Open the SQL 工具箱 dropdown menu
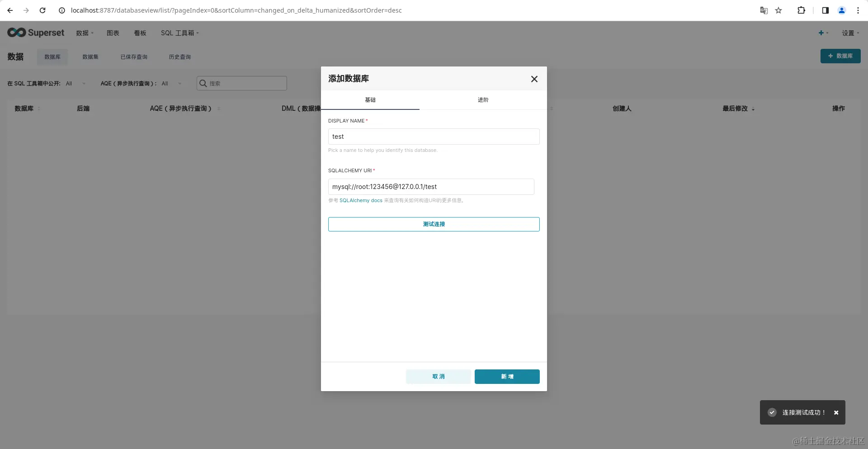 (x=179, y=33)
